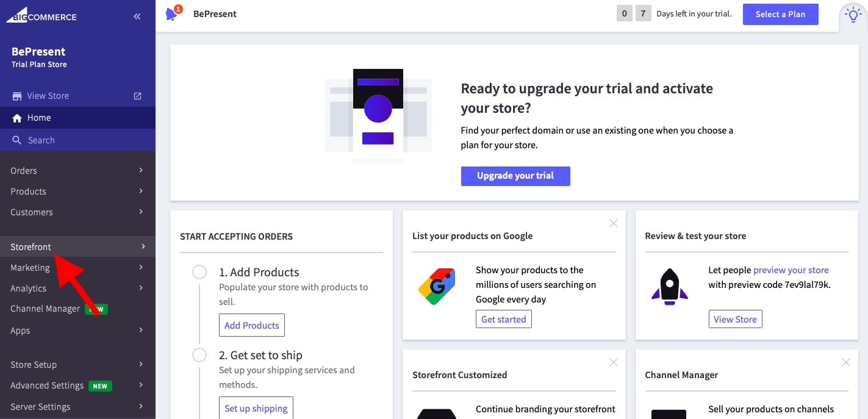Click the Select a Plan button
868x419 pixels.
[x=780, y=14]
